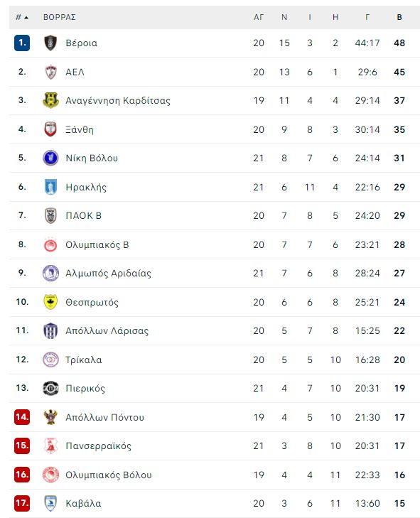420x518 pixels.
Task: Click the ΒΟΡΡΑΣ group header
Action: pos(60,17)
